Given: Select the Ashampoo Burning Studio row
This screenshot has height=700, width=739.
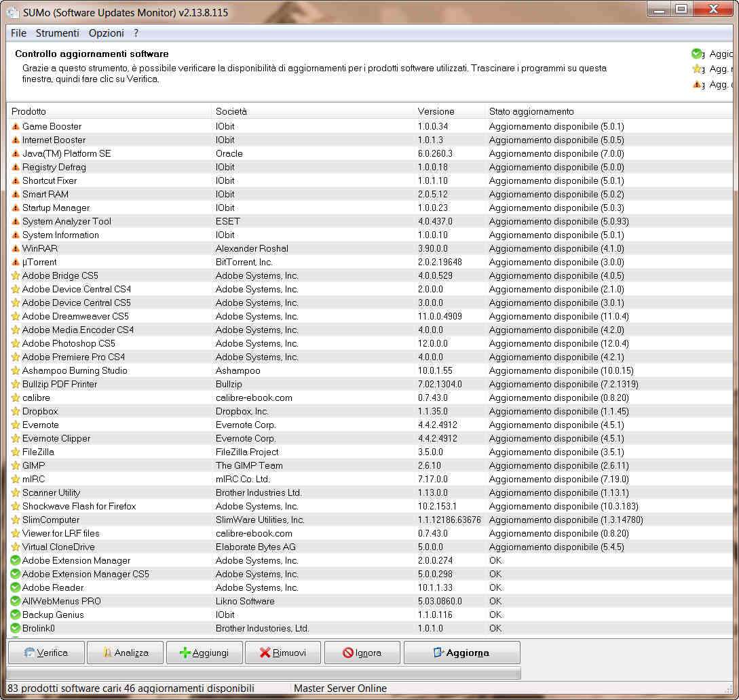Looking at the screenshot, I should pyautogui.click(x=370, y=371).
